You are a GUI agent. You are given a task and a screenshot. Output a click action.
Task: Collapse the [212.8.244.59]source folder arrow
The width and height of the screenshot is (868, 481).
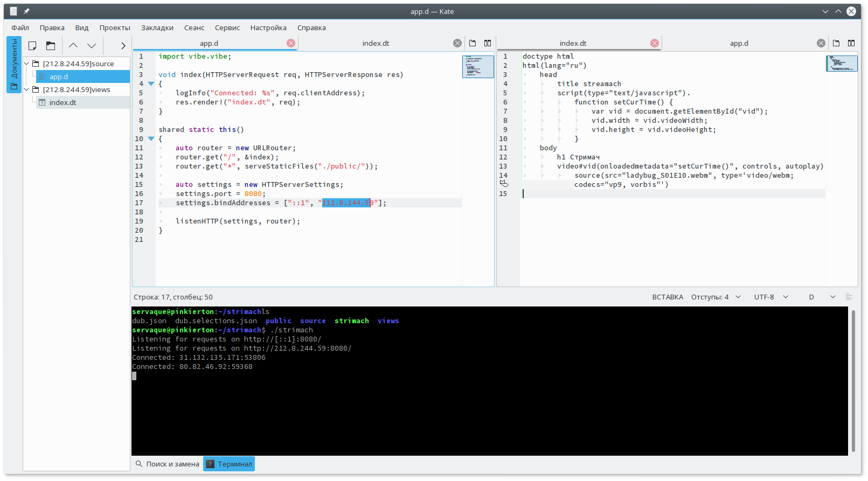coord(26,64)
